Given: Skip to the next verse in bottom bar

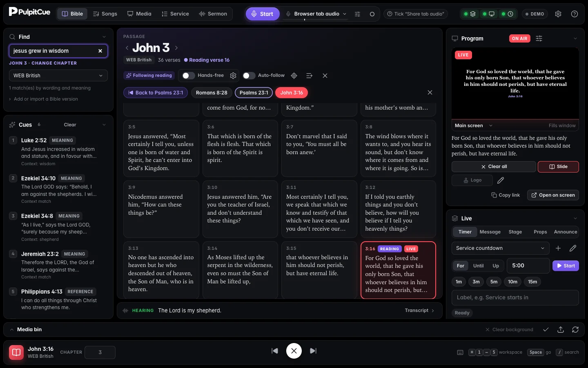Looking at the screenshot, I should pos(313,351).
